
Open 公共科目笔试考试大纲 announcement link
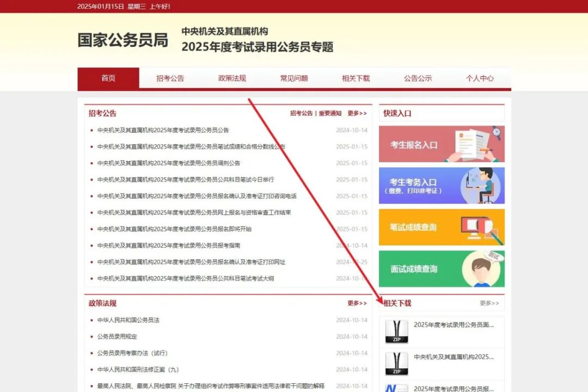pos(185,278)
